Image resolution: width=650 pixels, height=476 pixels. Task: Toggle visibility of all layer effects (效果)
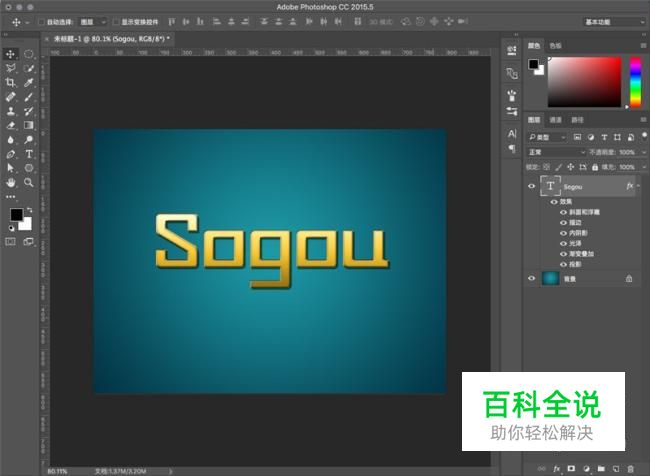554,202
